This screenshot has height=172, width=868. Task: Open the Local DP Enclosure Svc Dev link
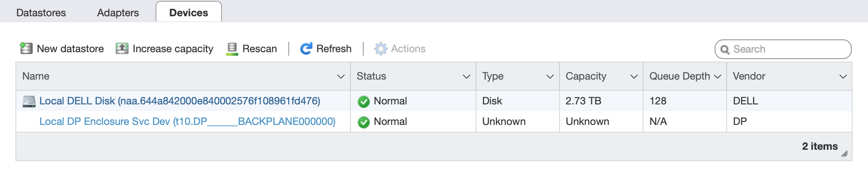tap(187, 122)
